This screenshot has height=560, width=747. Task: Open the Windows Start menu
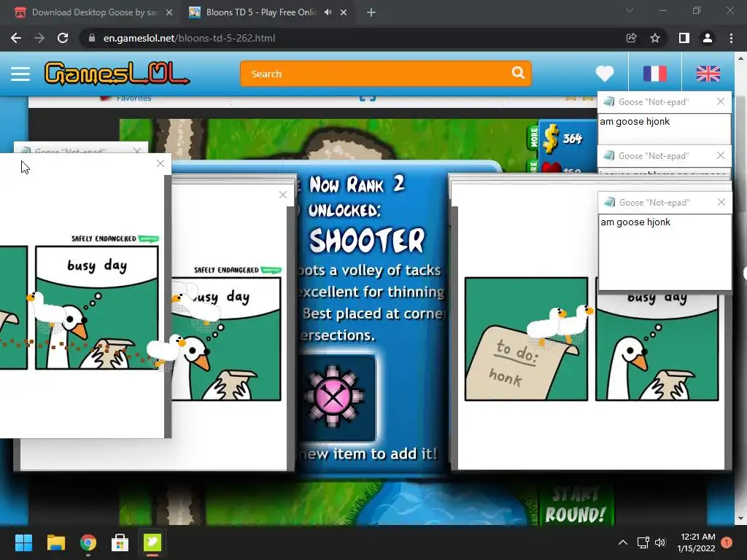23,542
